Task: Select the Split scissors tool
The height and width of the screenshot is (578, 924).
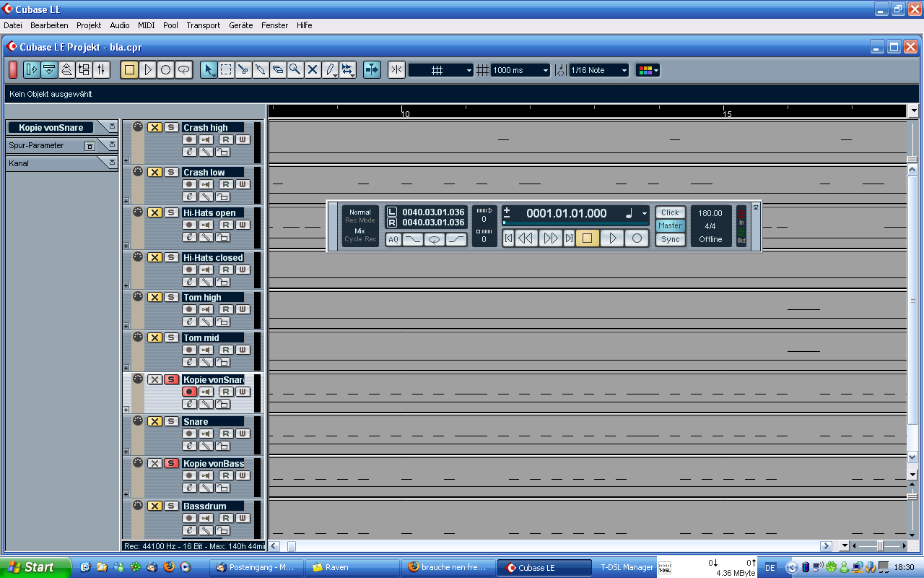Action: click(x=243, y=70)
